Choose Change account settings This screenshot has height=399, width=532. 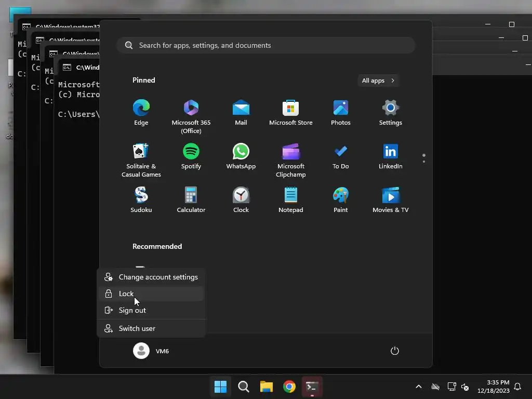(151, 277)
